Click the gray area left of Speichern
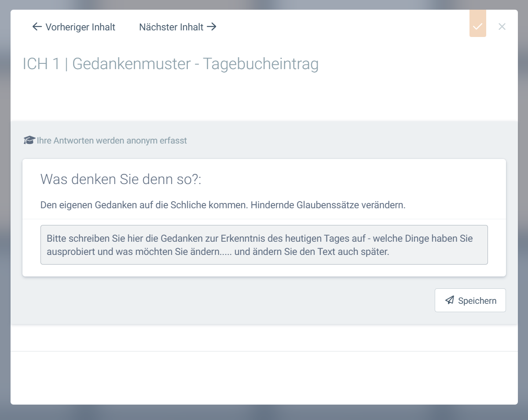Screen dimensions: 528x420 coord(220,300)
